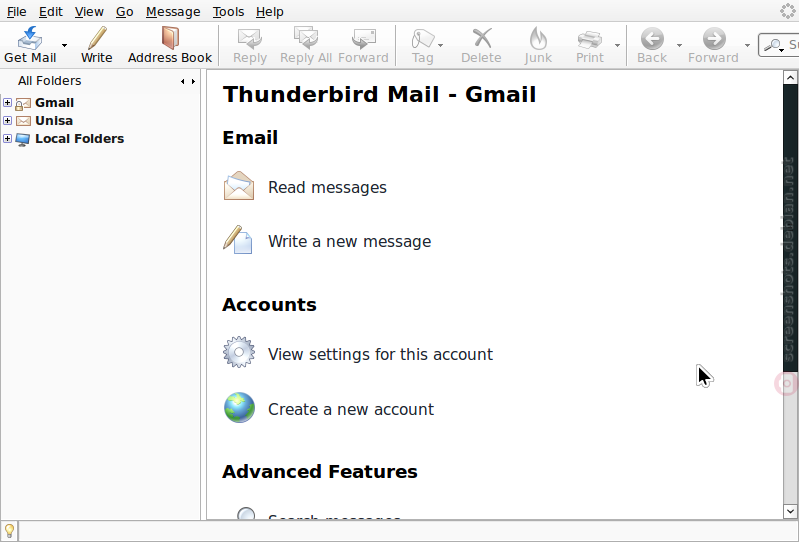Viewport: 799px width, 542px height.
Task: Open the Go menu
Action: coord(124,11)
